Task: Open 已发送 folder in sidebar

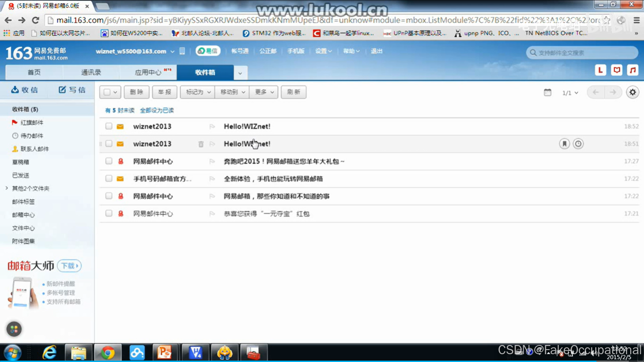Action: click(21, 175)
